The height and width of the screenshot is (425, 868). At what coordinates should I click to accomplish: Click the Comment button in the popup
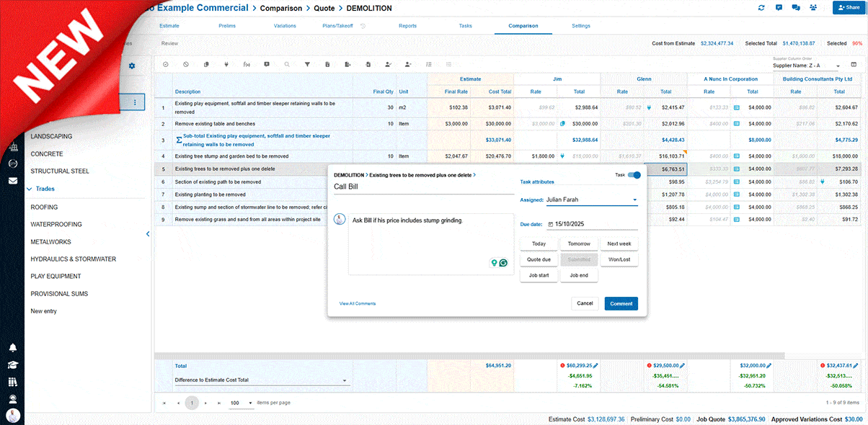click(621, 303)
